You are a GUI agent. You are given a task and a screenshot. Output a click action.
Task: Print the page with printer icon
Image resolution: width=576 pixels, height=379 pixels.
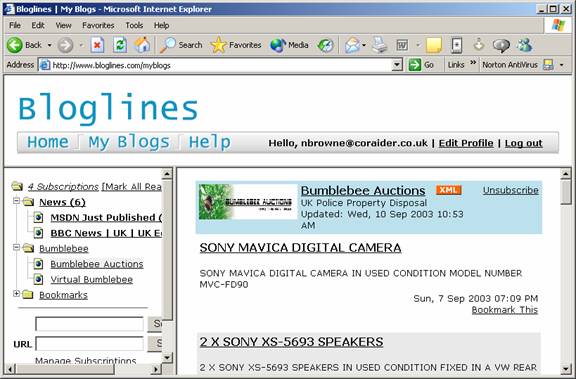point(379,45)
